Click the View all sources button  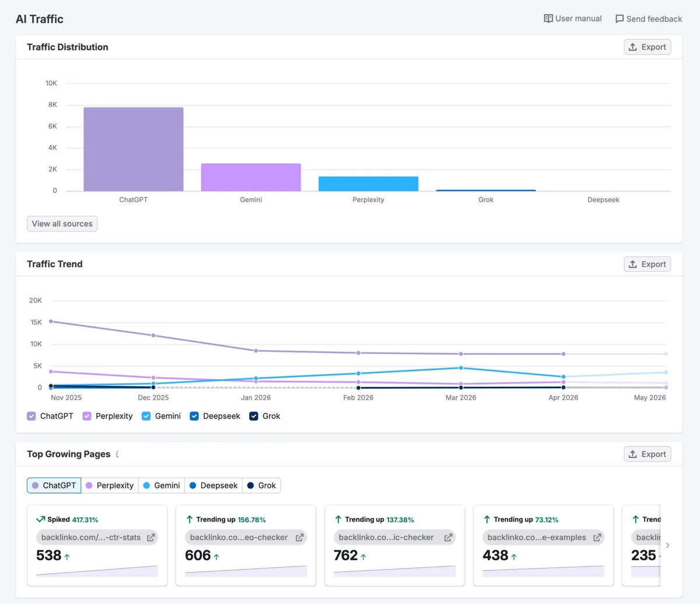62,224
